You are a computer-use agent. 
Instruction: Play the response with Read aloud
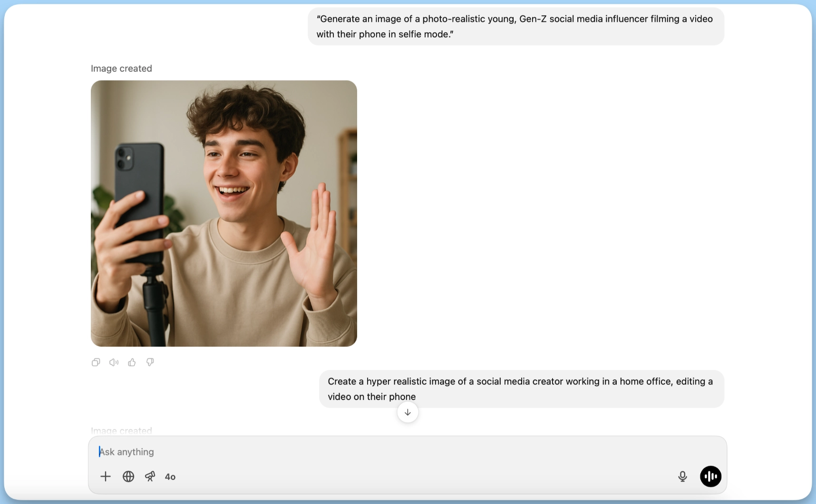tap(114, 362)
